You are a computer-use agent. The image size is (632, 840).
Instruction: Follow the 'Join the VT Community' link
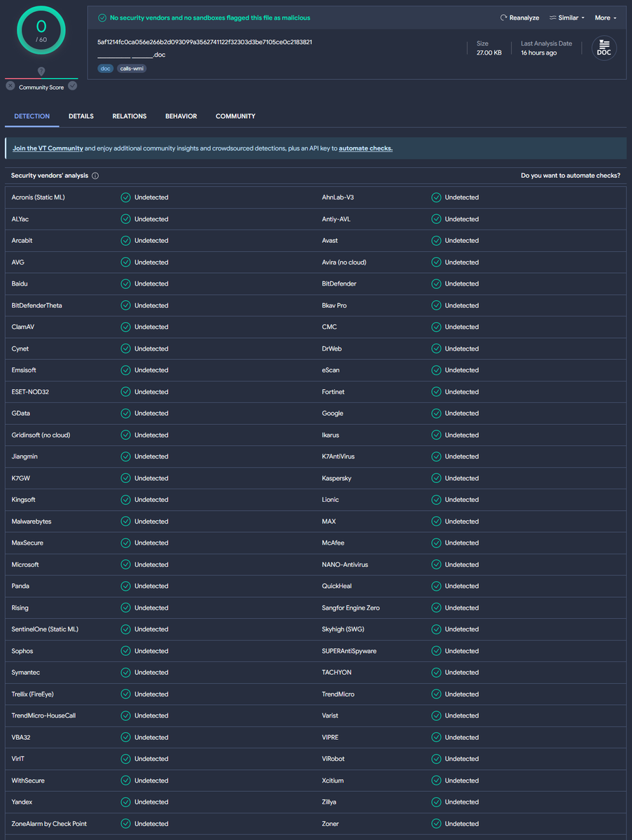[x=48, y=148]
